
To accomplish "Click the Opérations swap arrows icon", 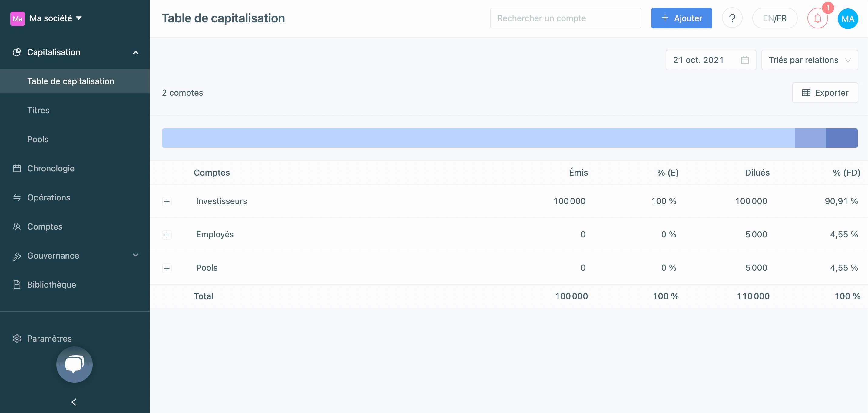I will click(x=17, y=197).
